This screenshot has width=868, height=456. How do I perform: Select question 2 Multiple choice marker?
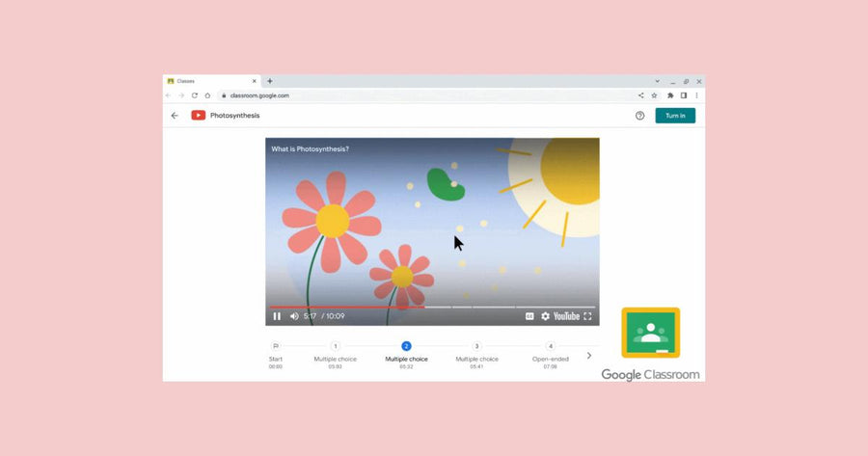tap(406, 346)
